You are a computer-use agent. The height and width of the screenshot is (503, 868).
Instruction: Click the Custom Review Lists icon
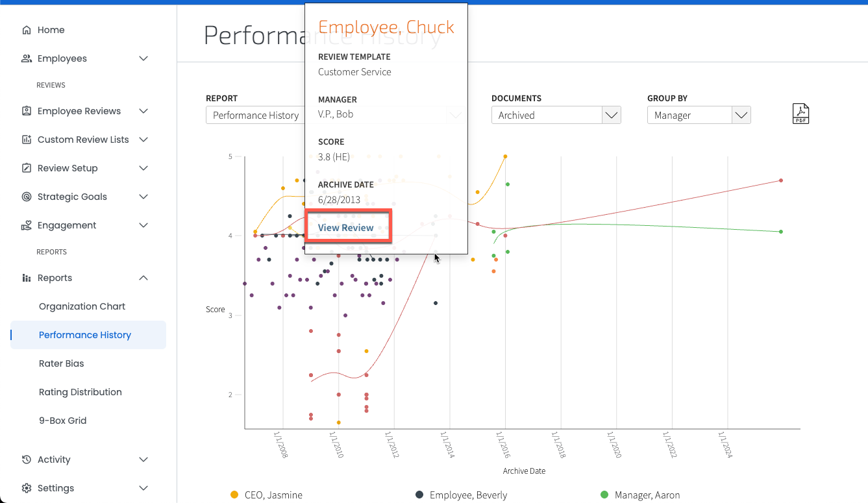[27, 140]
